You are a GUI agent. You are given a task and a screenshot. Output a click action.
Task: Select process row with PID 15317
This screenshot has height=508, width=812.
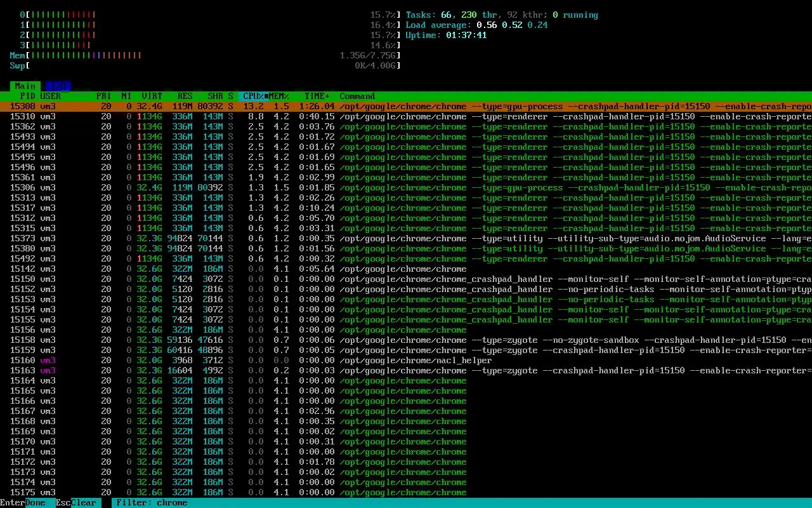click(406, 208)
